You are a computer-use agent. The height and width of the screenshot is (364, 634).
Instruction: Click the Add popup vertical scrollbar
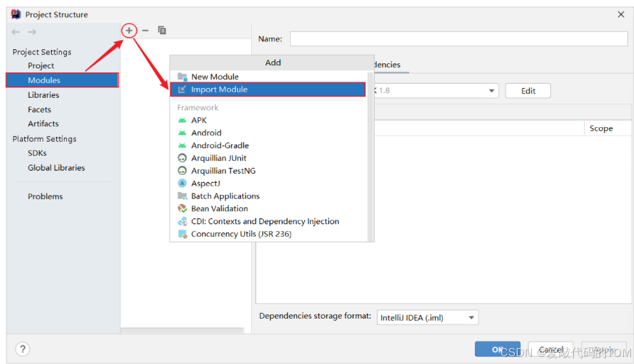tap(370, 156)
